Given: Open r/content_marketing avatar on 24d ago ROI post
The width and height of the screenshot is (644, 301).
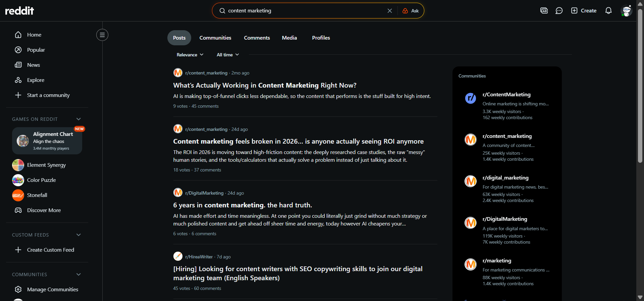Looking at the screenshot, I should [178, 129].
